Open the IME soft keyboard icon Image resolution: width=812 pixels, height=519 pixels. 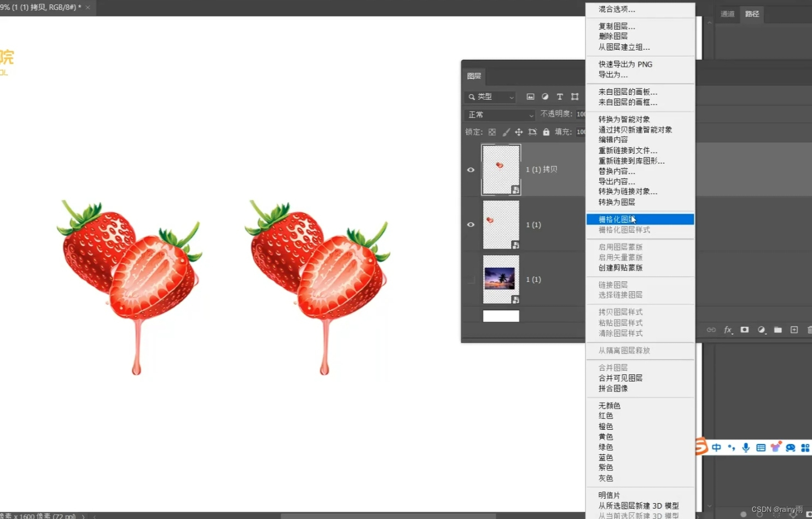click(x=761, y=447)
